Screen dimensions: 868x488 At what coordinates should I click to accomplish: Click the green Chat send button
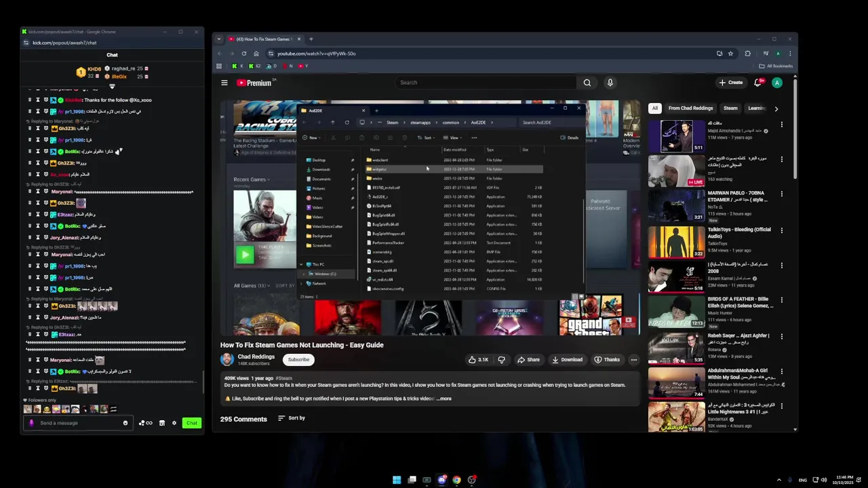pos(192,423)
